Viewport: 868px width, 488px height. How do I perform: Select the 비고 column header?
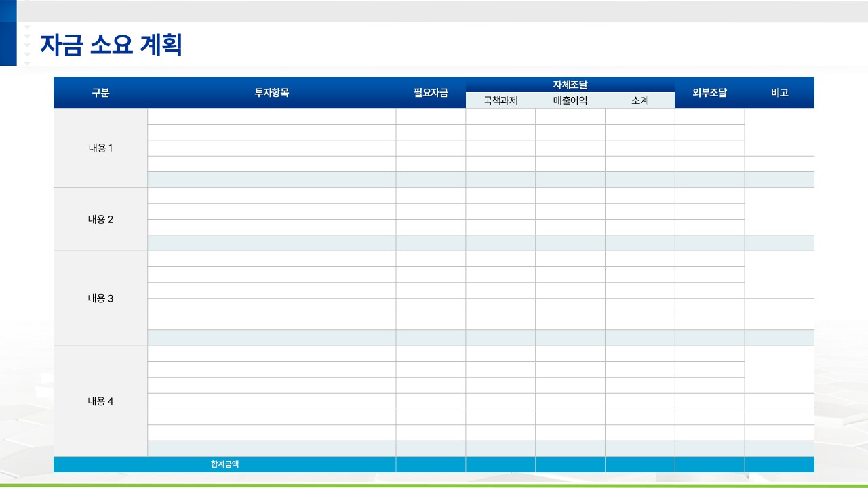780,93
